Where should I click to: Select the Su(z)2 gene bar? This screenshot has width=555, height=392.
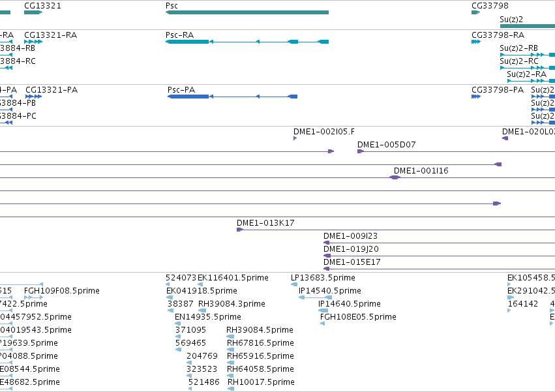coord(528,26)
